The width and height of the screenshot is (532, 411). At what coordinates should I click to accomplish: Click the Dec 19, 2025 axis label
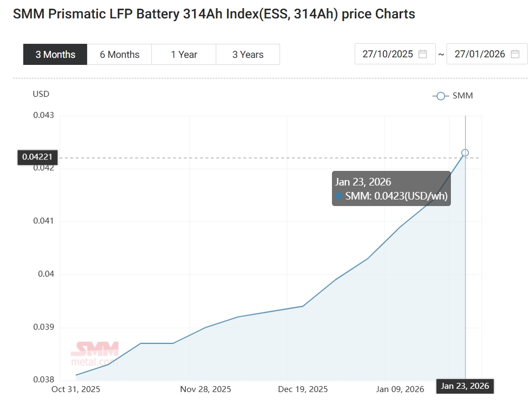click(303, 389)
